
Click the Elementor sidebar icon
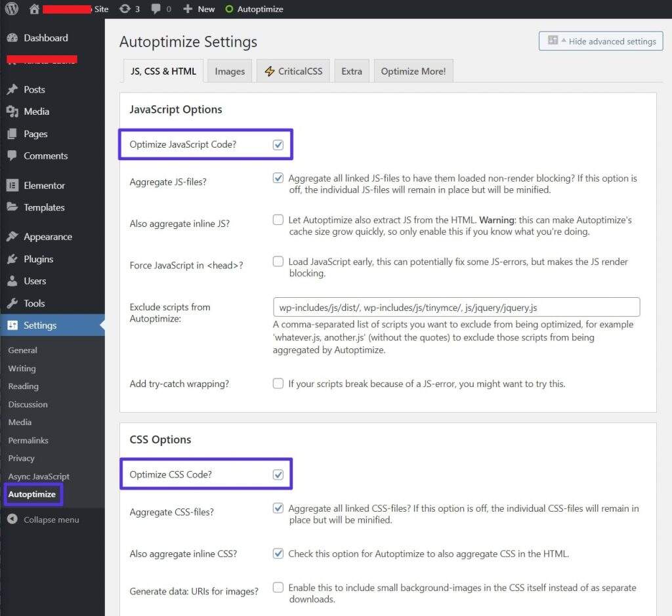point(12,185)
